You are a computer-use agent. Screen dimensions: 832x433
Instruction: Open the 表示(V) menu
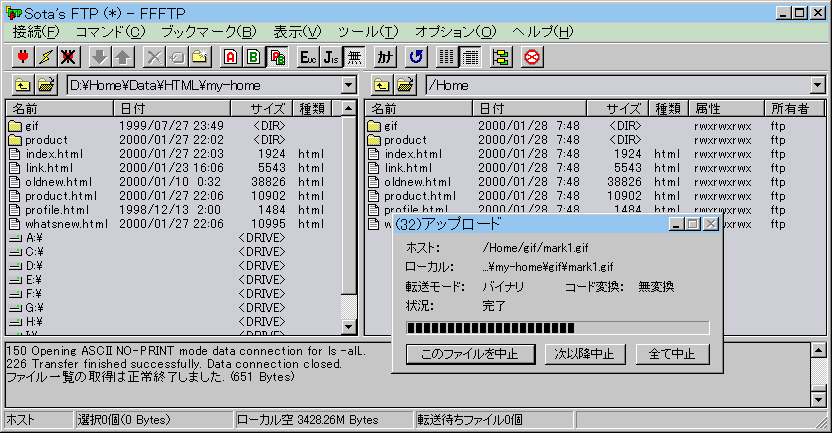[x=297, y=32]
